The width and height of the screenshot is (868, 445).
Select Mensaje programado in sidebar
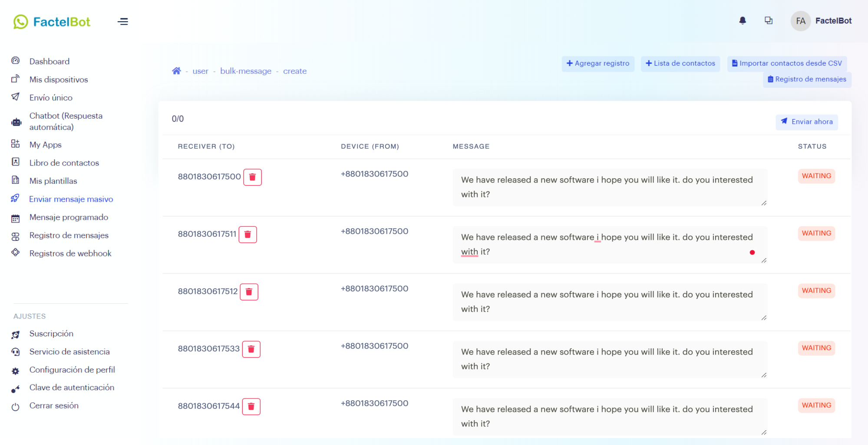point(69,217)
